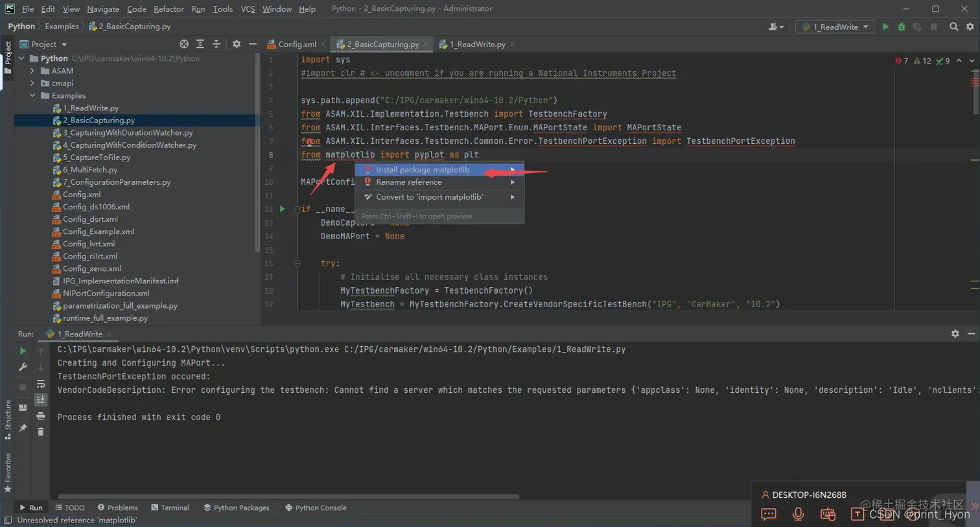Open Python Packages tool window
Viewport: 980px width, 527px height.
pyautogui.click(x=237, y=508)
